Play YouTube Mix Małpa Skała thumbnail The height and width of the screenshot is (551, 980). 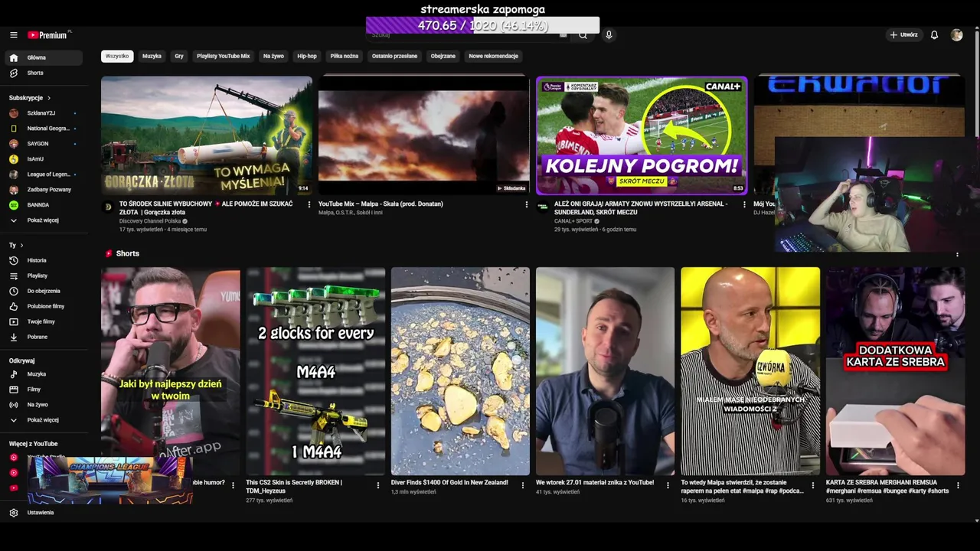click(x=424, y=135)
